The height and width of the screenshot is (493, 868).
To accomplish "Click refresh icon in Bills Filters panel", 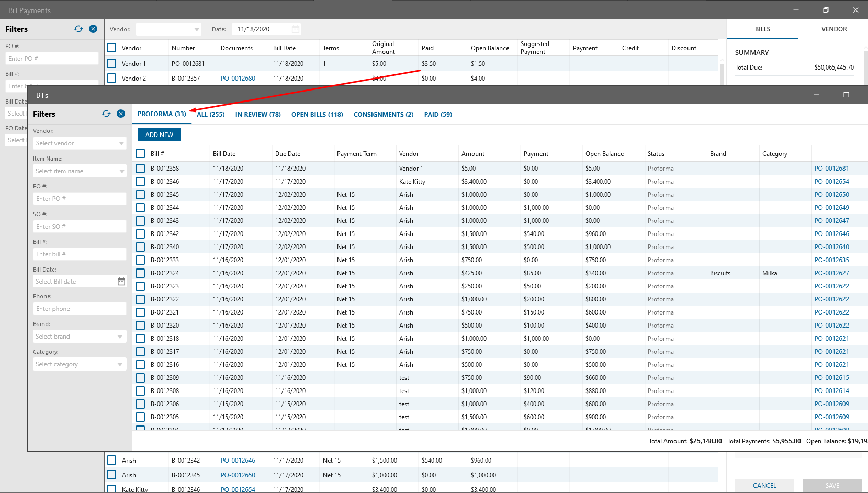I will point(106,114).
